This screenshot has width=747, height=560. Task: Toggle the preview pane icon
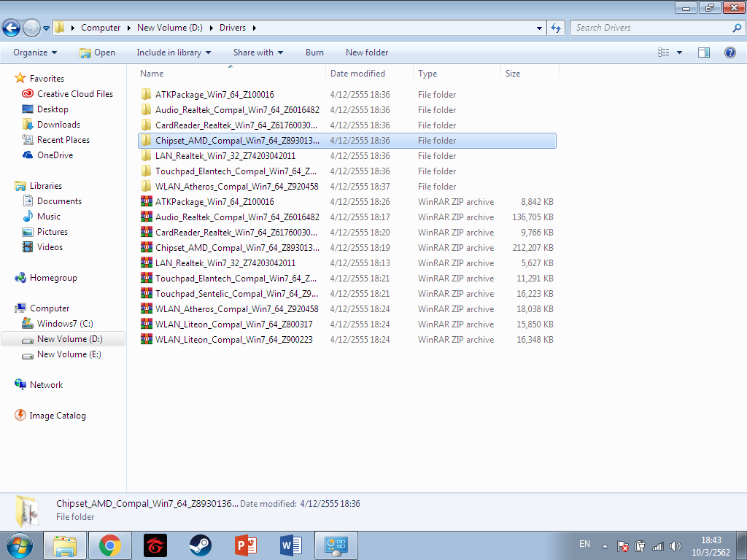pyautogui.click(x=704, y=52)
